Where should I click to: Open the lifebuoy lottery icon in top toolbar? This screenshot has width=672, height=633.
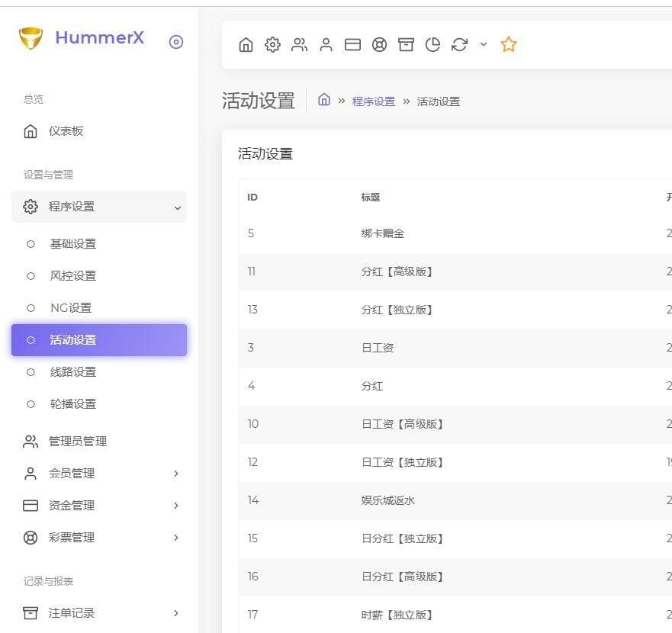point(379,45)
